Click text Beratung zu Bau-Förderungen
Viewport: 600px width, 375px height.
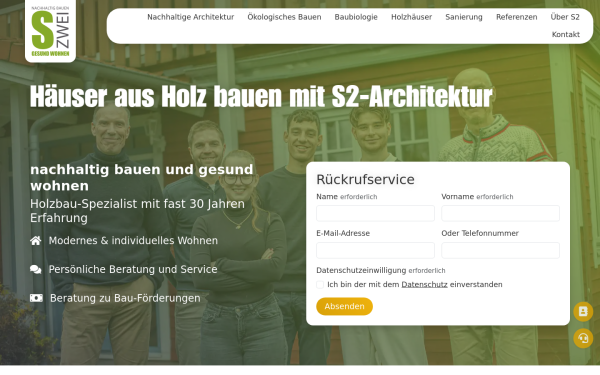(x=125, y=298)
